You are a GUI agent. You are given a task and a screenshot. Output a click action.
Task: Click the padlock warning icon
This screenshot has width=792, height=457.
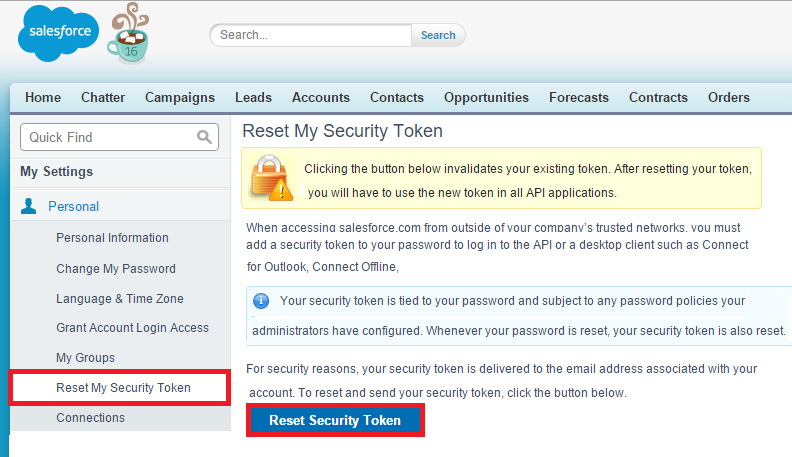point(270,176)
